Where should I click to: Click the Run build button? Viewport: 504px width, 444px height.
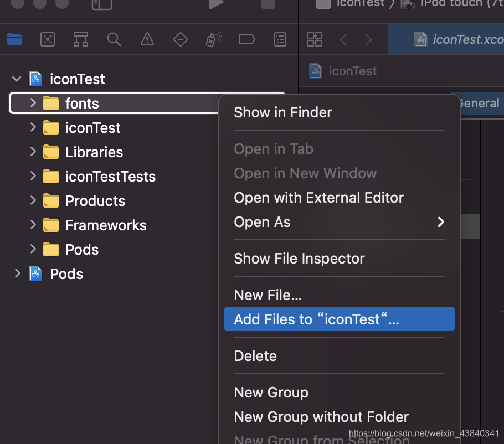point(216,4)
